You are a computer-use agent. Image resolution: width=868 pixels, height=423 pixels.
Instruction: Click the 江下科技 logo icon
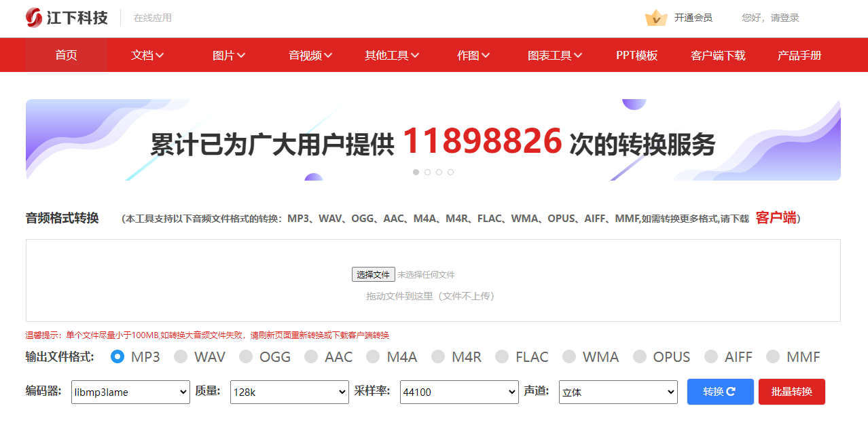(34, 18)
